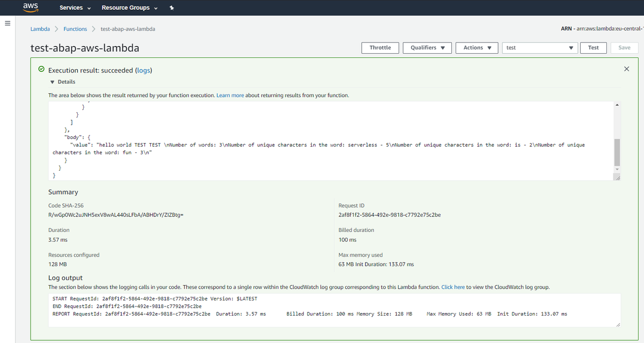Click the Log output heading
This screenshot has width=644, height=343.
coord(65,278)
